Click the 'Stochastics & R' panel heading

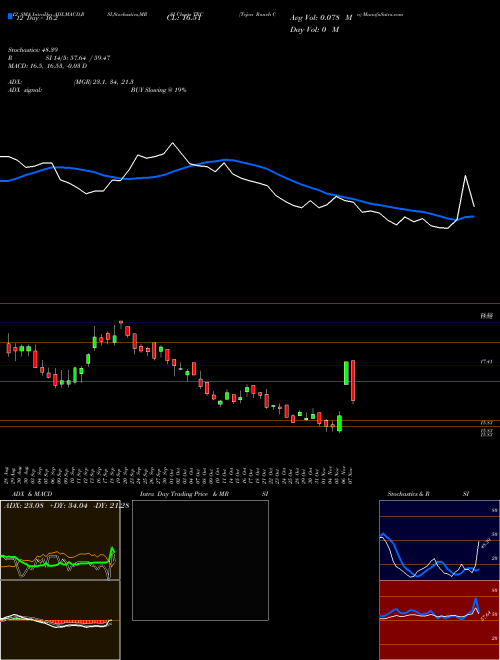click(x=409, y=494)
